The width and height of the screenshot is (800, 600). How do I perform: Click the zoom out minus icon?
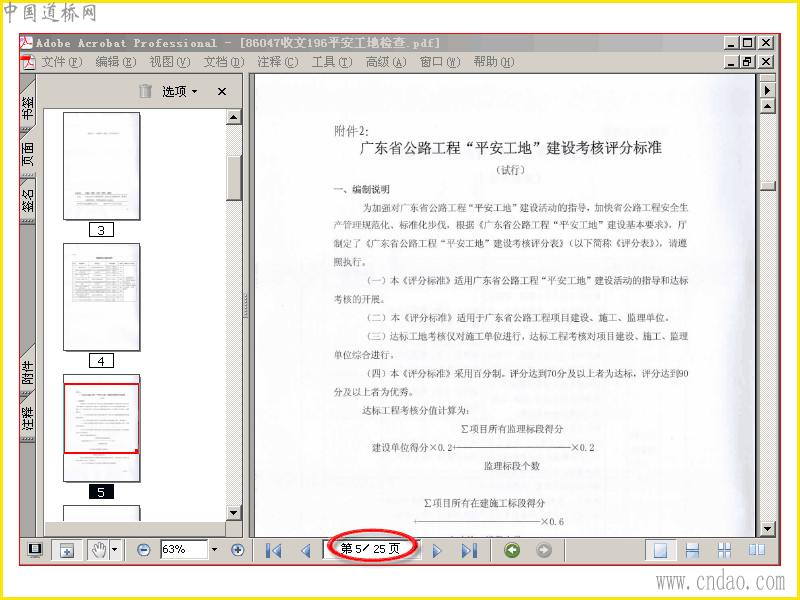click(144, 550)
